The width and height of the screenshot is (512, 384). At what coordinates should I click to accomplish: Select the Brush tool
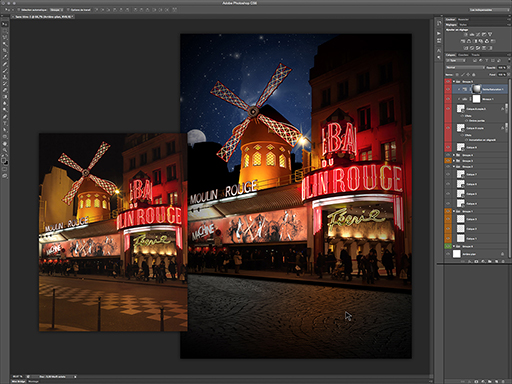point(5,70)
